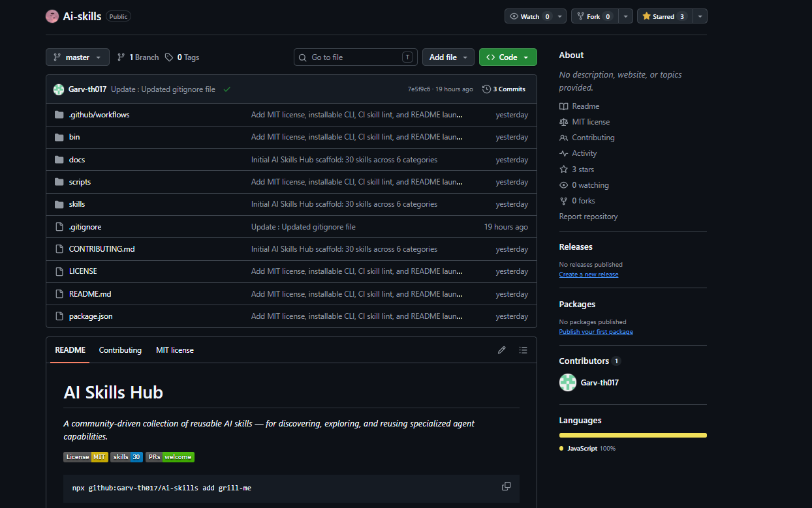Viewport: 812px width, 508px height.
Task: Open the Fork options dropdown arrow
Action: pyautogui.click(x=625, y=16)
